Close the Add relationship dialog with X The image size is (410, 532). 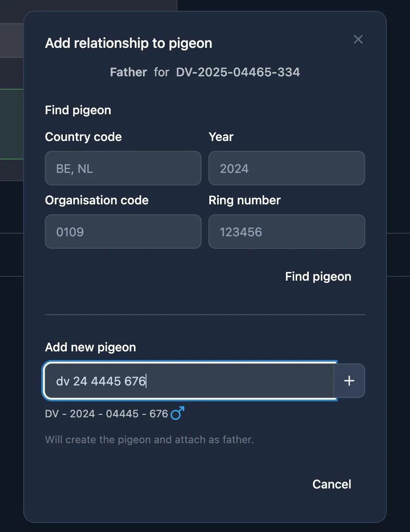tap(358, 39)
